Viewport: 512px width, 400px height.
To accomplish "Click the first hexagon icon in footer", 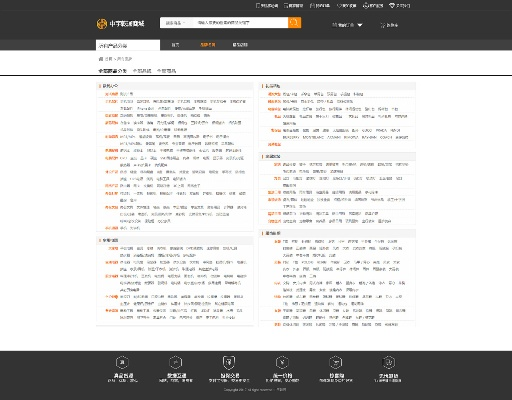I will [x=122, y=362].
